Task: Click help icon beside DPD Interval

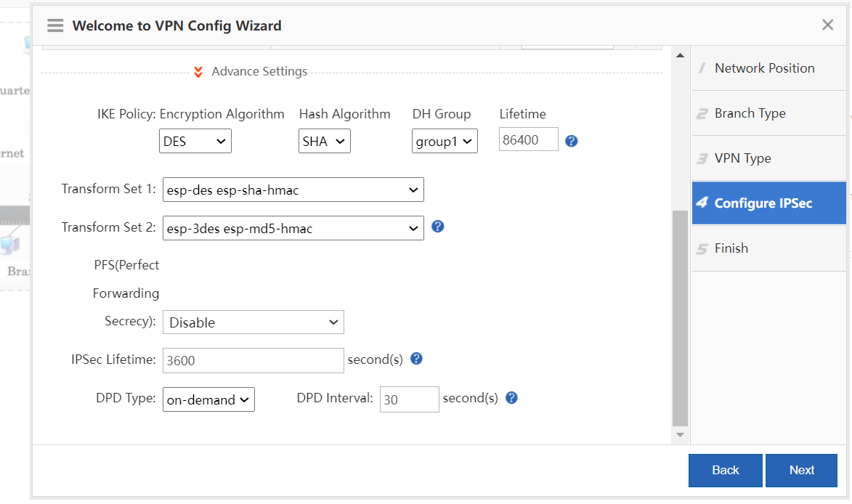Action: pyautogui.click(x=511, y=398)
